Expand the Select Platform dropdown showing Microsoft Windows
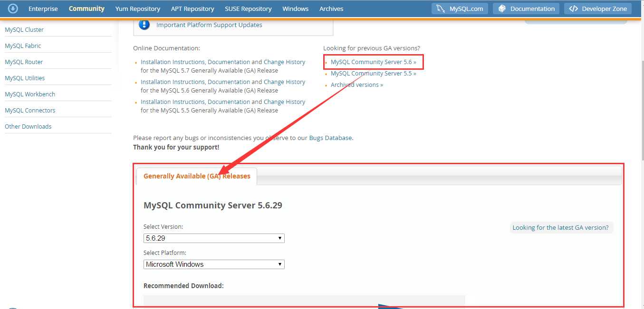This screenshot has height=309, width=644. pos(214,264)
